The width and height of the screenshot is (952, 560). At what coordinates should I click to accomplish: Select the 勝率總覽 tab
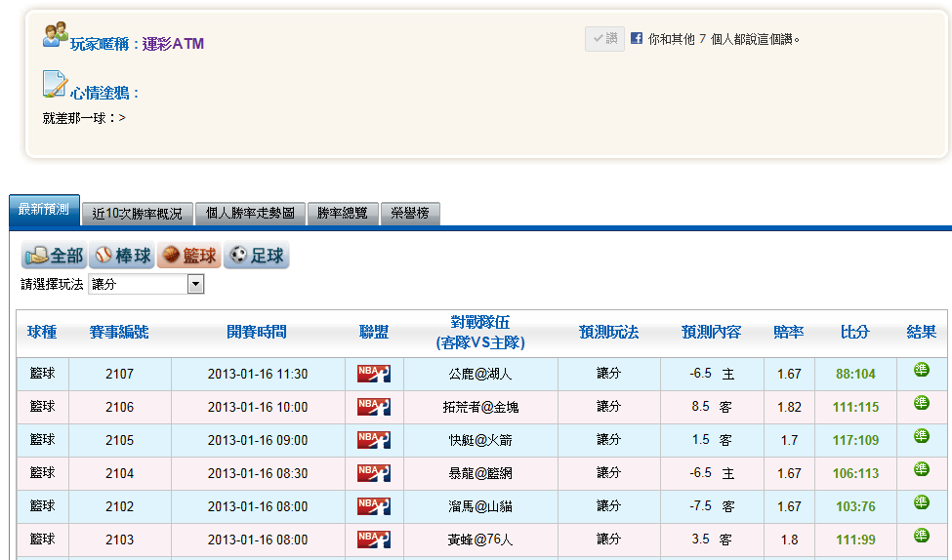pos(343,214)
